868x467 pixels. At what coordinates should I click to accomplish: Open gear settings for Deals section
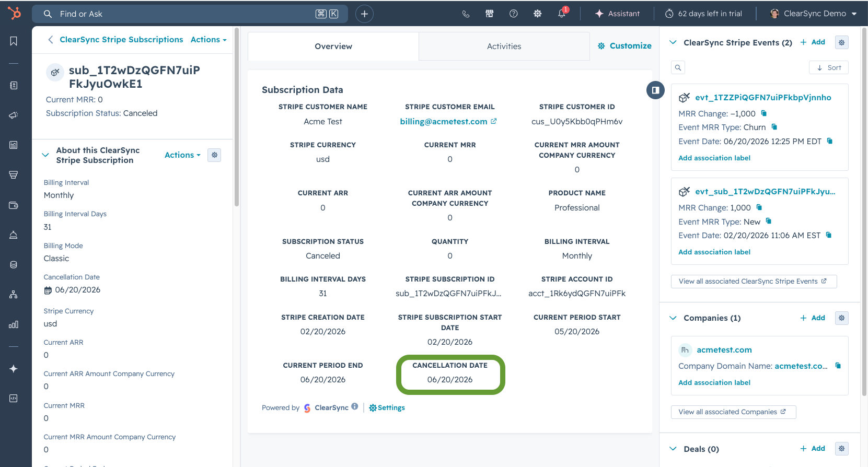(841, 449)
